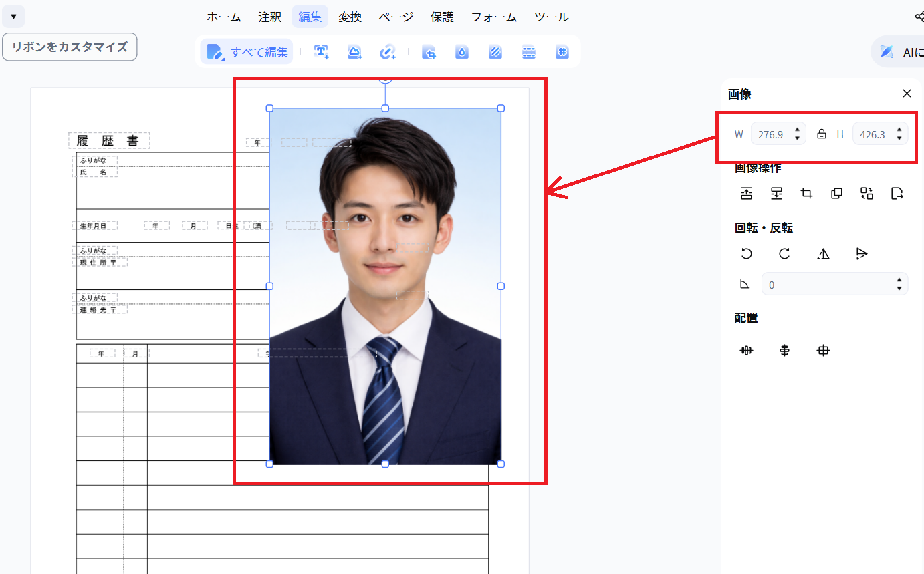
Task: Rotate image counterclockwise
Action: [747, 254]
